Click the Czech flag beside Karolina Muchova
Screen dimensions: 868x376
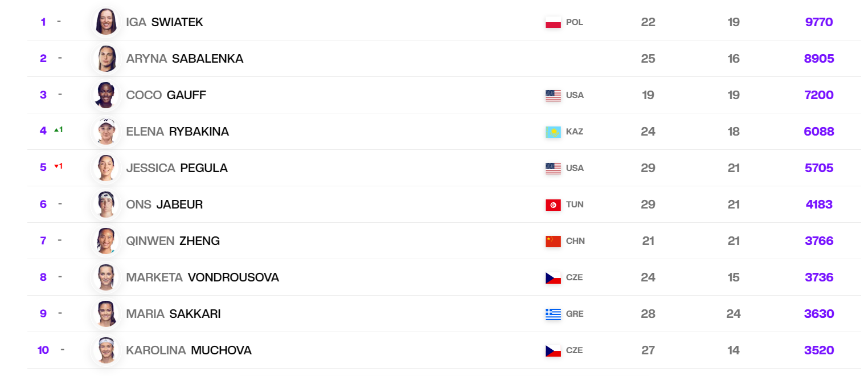pyautogui.click(x=553, y=351)
